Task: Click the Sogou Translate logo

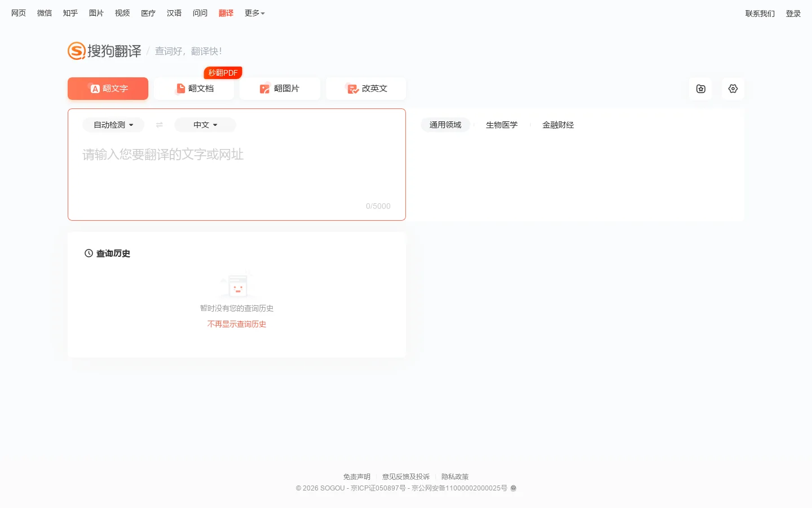Action: [105, 51]
